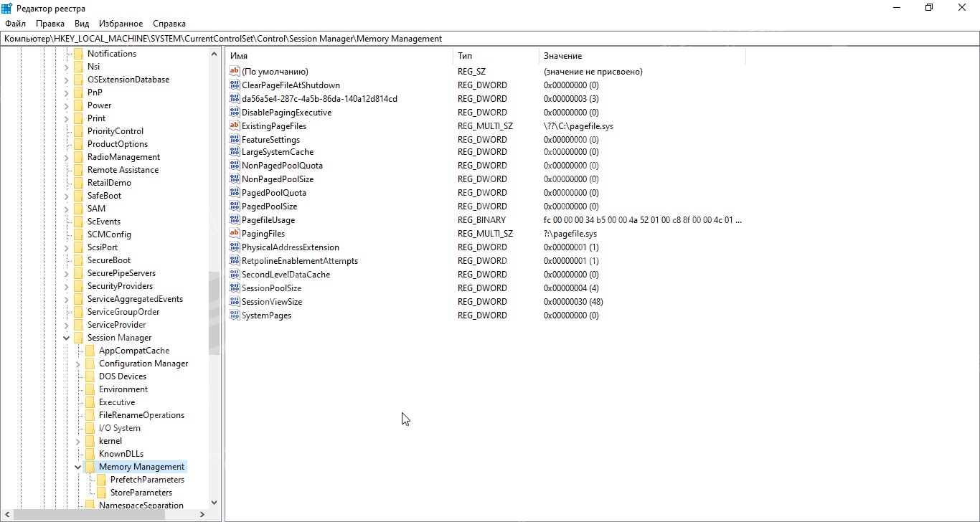This screenshot has width=980, height=522.
Task: Click the DisablePagingExecutive DWORD icon
Action: tap(234, 112)
